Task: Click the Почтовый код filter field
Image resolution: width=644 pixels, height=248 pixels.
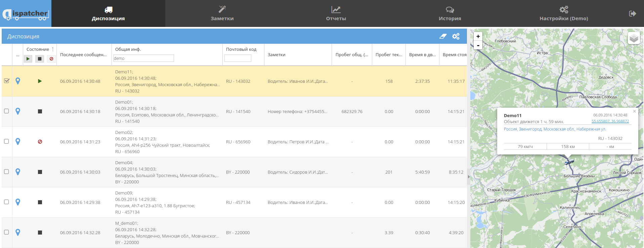Action: pyautogui.click(x=238, y=59)
